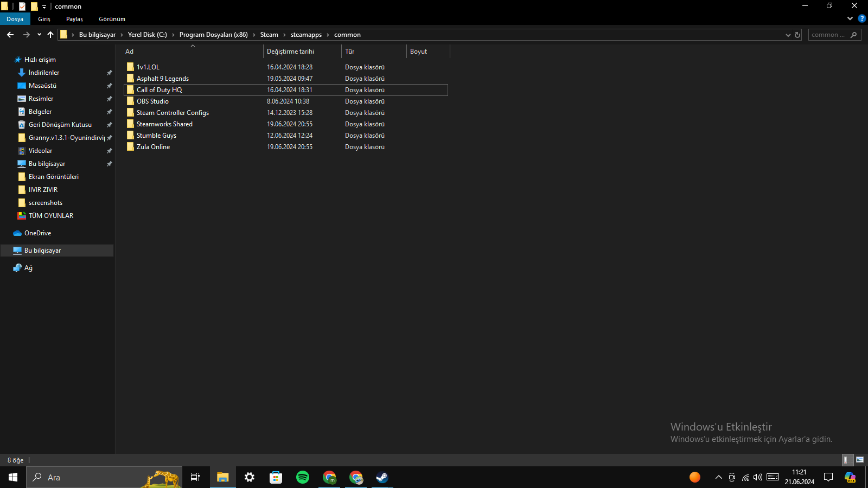Open the recent locations dropdown arrow
Viewport: 868px width, 488px height.
(x=39, y=35)
